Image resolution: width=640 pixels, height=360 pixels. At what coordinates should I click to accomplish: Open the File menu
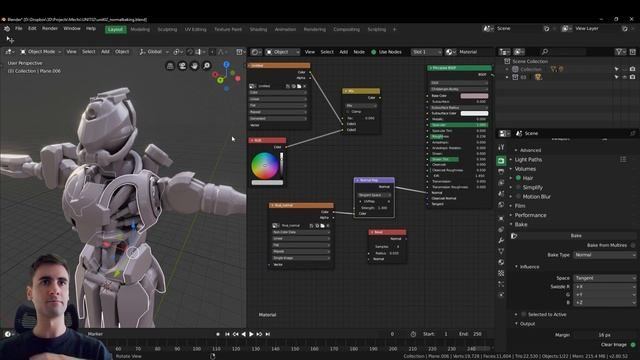click(x=19, y=29)
